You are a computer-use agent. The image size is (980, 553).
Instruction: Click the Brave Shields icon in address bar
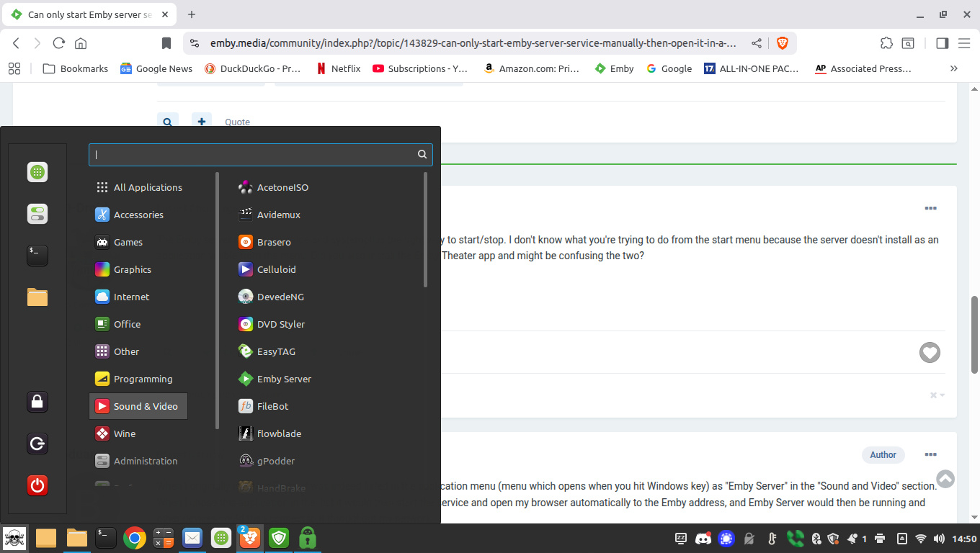click(782, 43)
